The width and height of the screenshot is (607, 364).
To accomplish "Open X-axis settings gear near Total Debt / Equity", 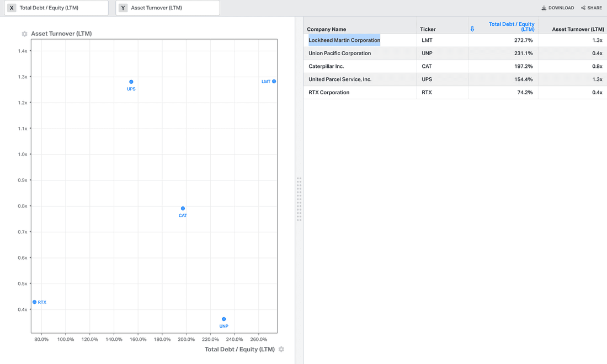I will pos(281,349).
